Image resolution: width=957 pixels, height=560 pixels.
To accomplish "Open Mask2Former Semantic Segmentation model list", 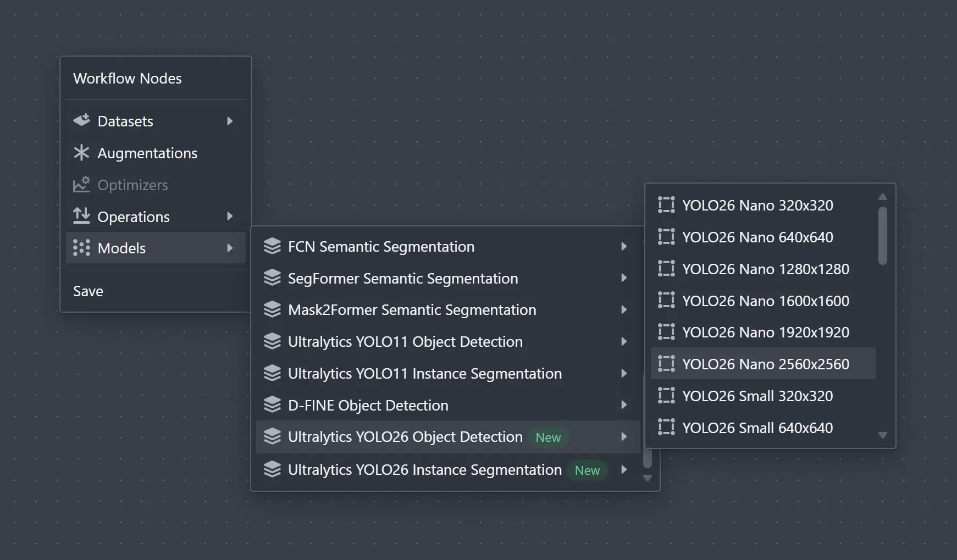I will (448, 309).
